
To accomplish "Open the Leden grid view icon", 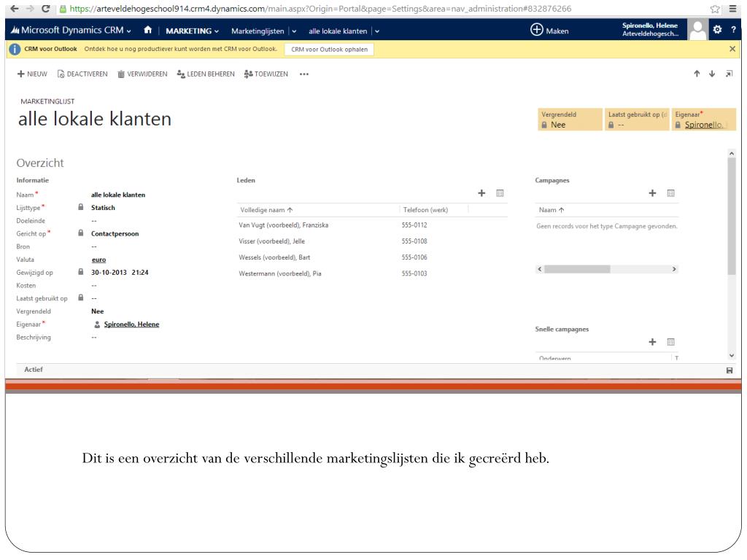I will click(500, 193).
